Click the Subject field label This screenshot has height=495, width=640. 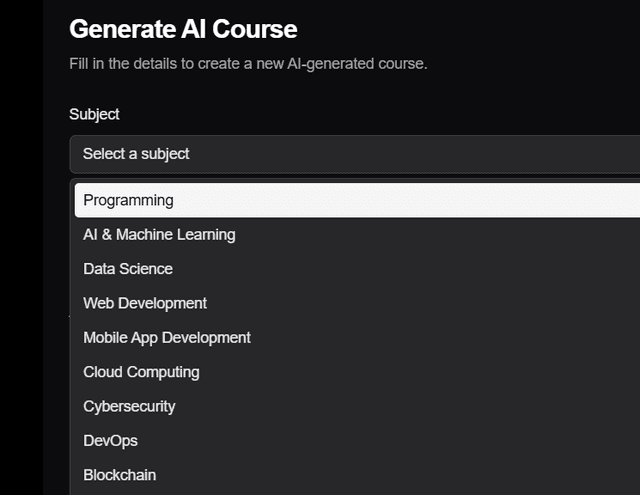[94, 114]
